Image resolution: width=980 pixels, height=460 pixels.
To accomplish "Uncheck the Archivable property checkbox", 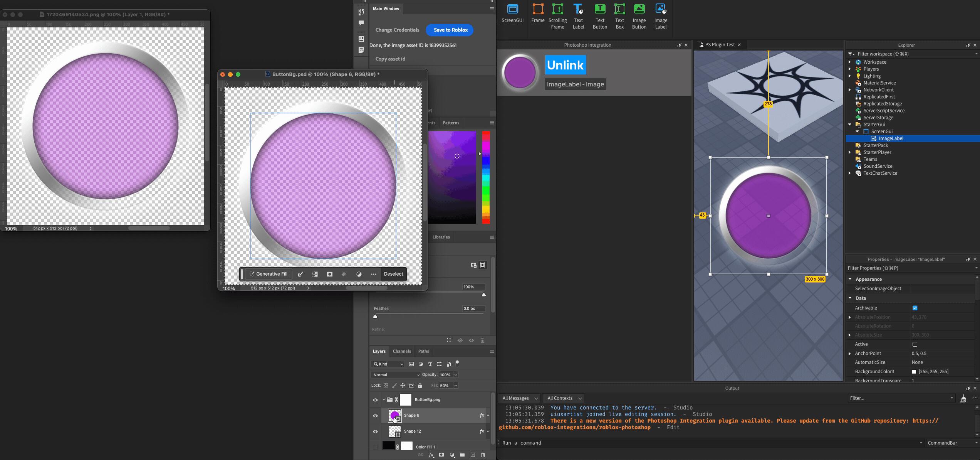I will [915, 308].
